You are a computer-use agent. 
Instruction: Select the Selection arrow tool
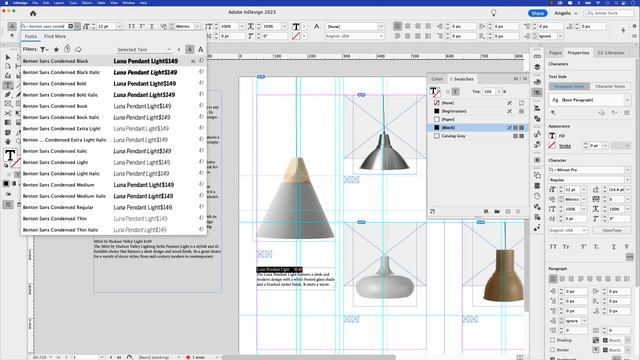[x=8, y=57]
